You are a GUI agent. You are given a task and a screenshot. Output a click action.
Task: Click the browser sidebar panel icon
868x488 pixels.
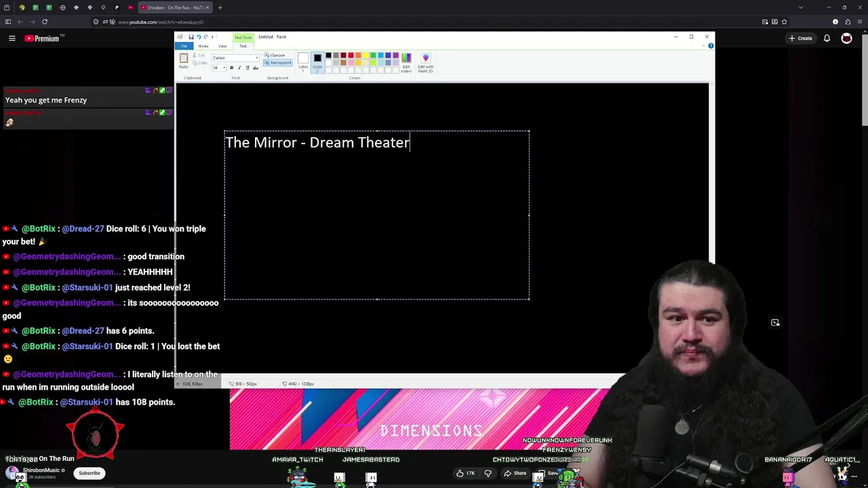coord(7,22)
